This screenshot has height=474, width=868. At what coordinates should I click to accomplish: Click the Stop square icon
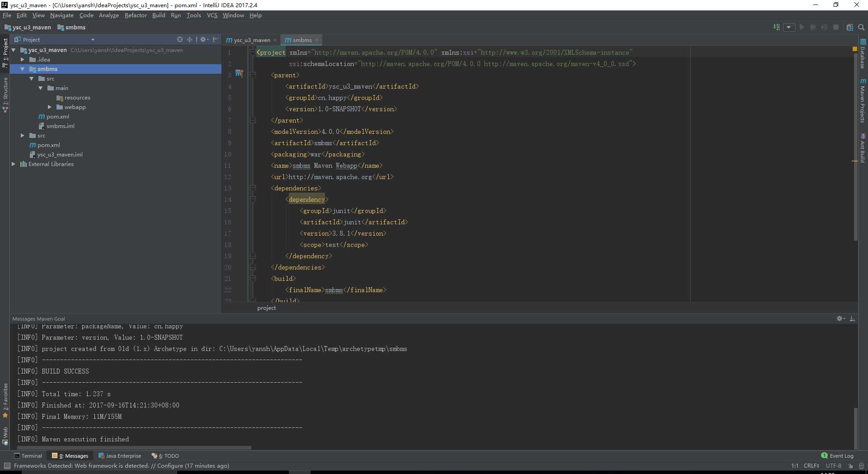click(836, 27)
